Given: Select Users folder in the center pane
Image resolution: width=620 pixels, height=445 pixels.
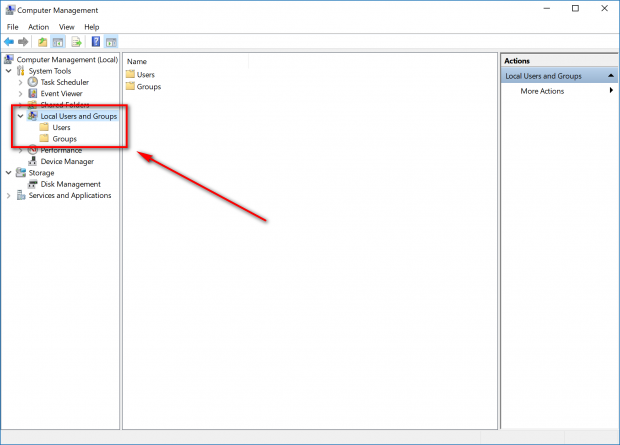Looking at the screenshot, I should [x=146, y=74].
